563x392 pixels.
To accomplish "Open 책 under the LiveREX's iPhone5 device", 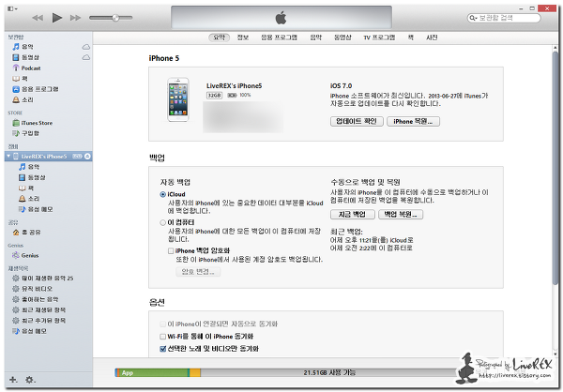I will [26, 188].
